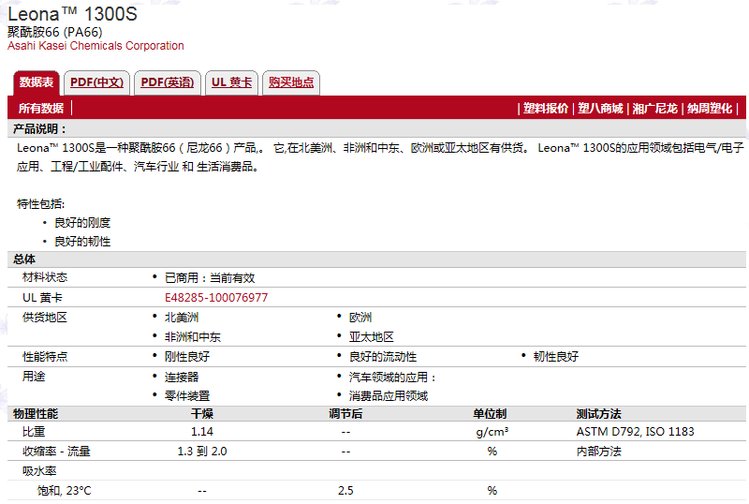Open the PDF(中文) tab
The height and width of the screenshot is (504, 749).
pyautogui.click(x=96, y=83)
